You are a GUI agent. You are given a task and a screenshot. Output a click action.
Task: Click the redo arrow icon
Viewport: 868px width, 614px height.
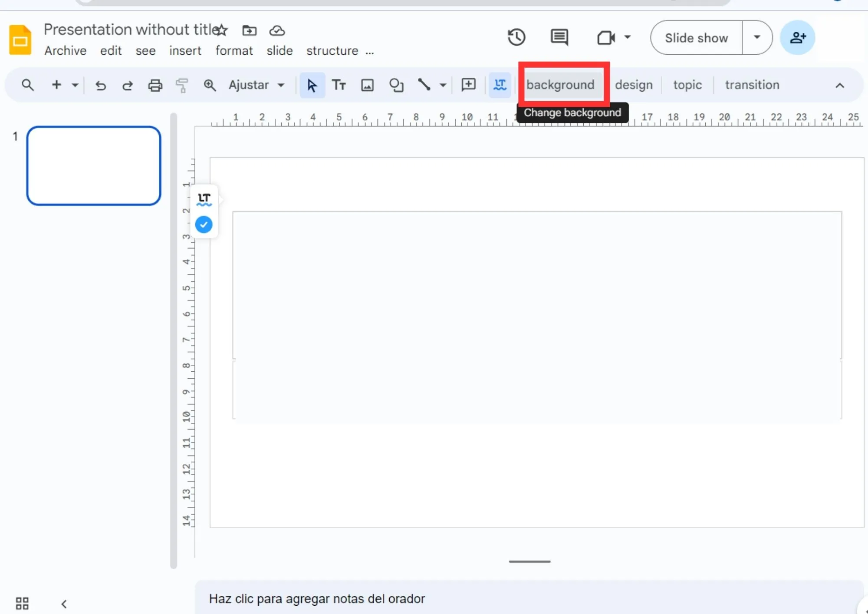click(128, 85)
